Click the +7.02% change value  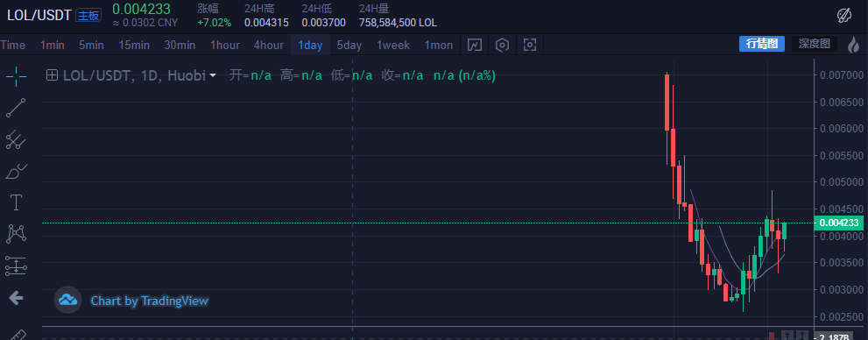click(215, 23)
